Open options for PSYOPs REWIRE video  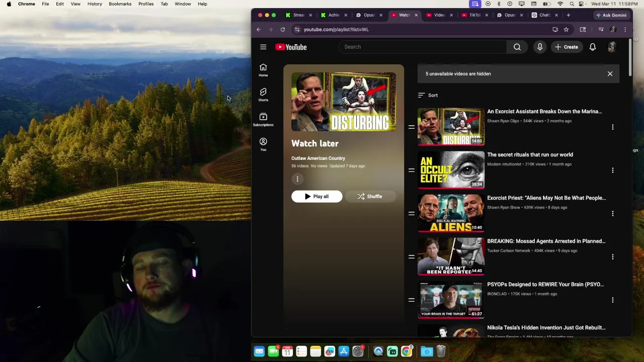612,300
